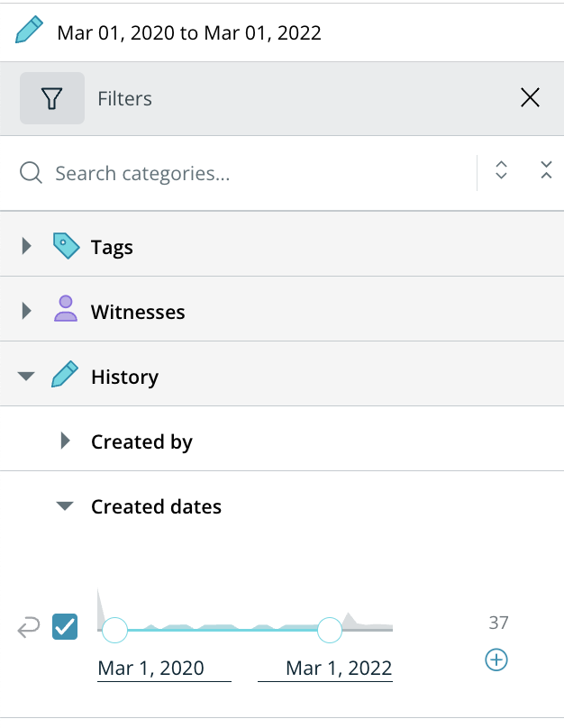This screenshot has width=564, height=728.
Task: Collapse the History category
Action: (26, 377)
